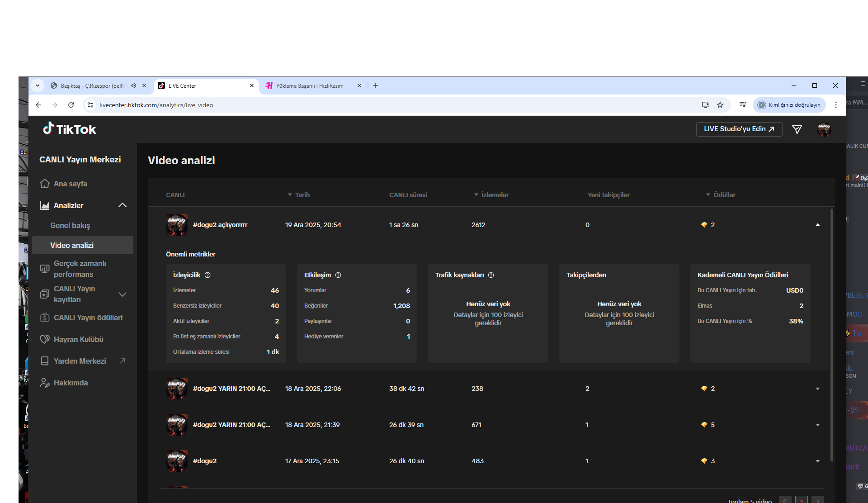Switch to Beşiktaş - Ç.Rizespor tab

click(92, 85)
